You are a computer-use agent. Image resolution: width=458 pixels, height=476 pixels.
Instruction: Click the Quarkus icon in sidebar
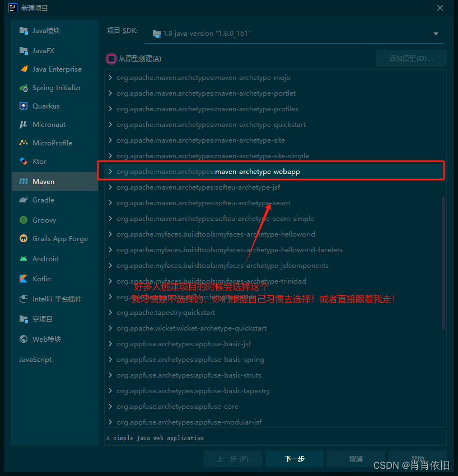tap(24, 106)
